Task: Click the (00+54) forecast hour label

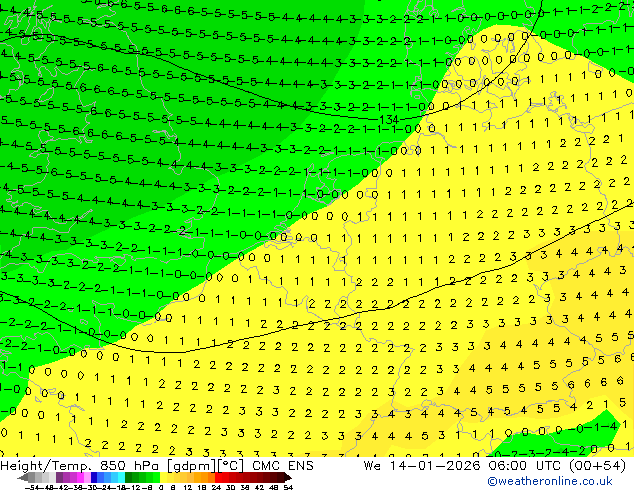Action: [x=600, y=466]
